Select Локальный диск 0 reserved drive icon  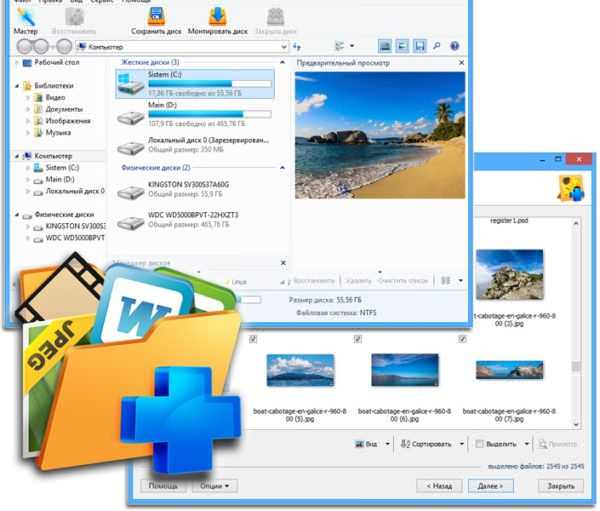[x=130, y=147]
